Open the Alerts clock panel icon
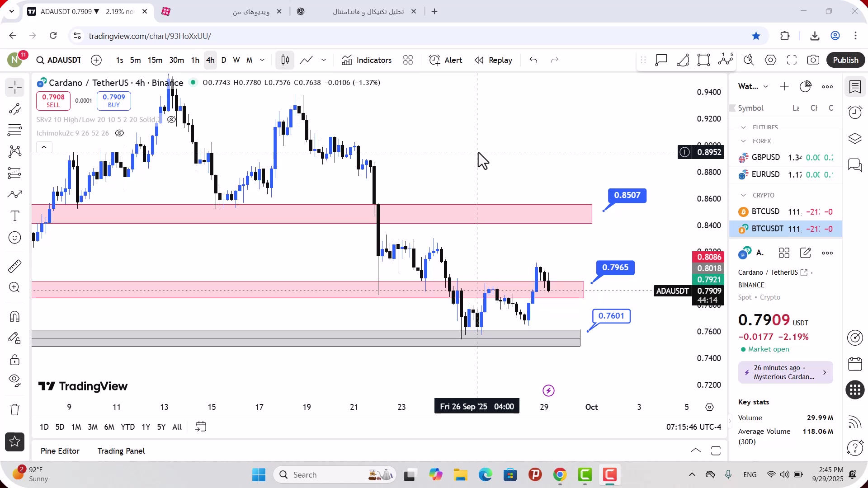This screenshot has width=868, height=488. pos(855,113)
